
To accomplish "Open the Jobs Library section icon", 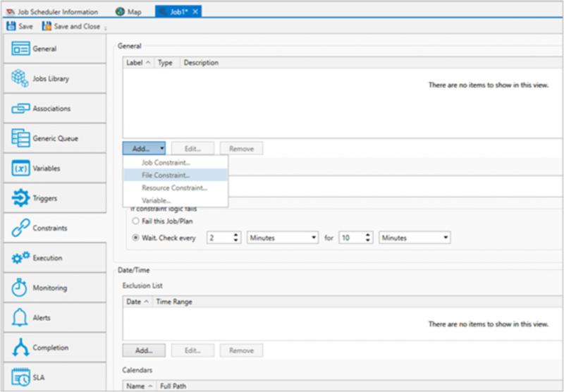I will point(21,79).
